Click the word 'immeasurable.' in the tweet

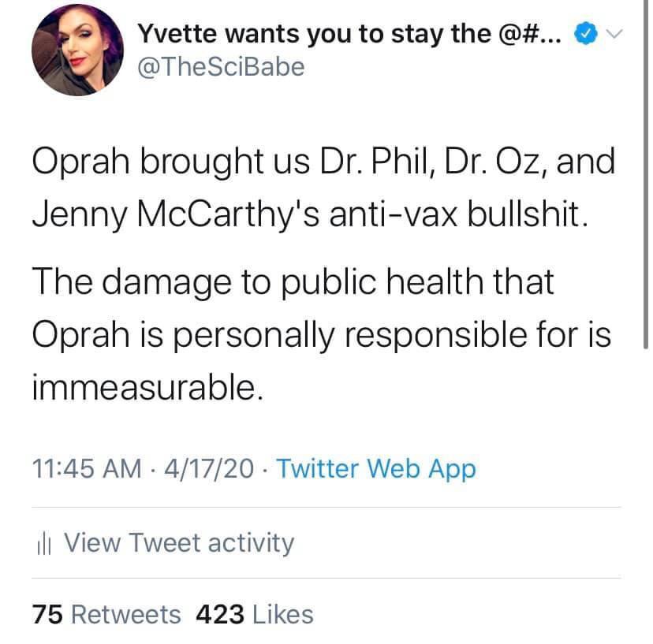[x=147, y=387]
